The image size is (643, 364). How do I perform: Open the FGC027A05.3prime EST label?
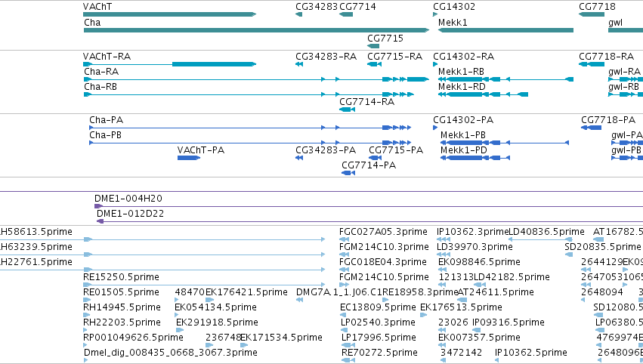pos(383,232)
